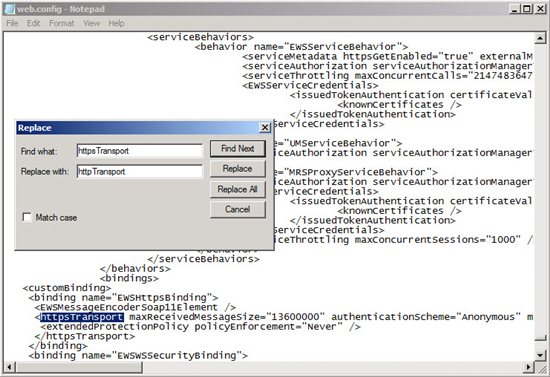Click the <customBinding> line

coord(67,288)
